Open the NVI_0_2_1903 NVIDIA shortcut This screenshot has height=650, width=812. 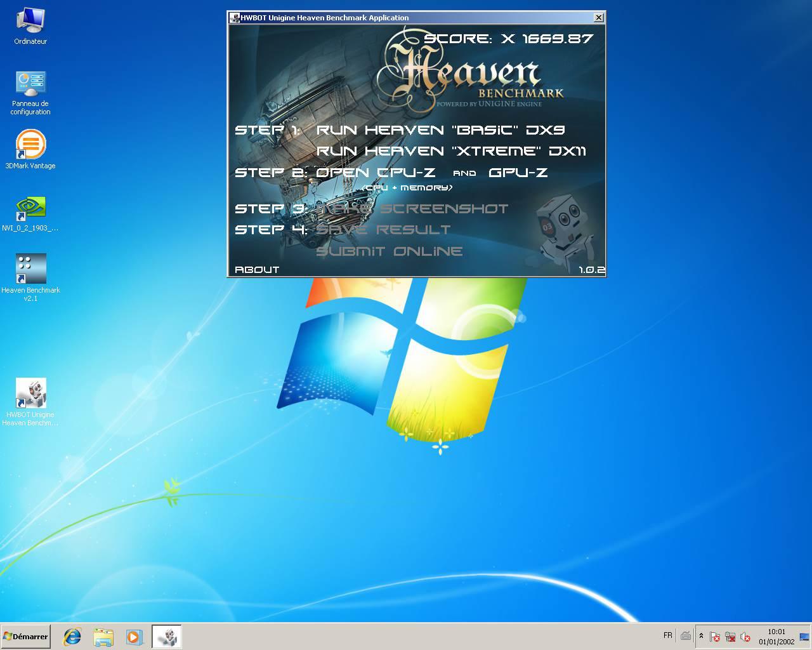30,213
